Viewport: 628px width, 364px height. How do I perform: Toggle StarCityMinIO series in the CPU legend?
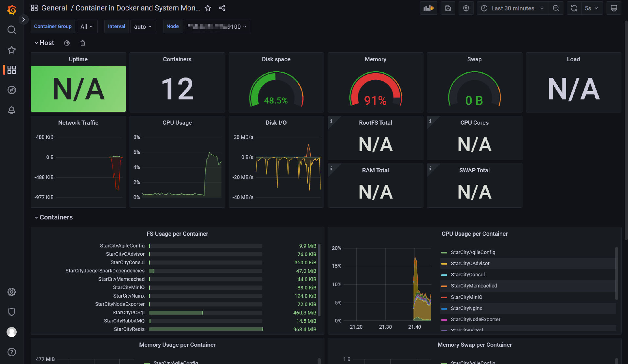466,297
